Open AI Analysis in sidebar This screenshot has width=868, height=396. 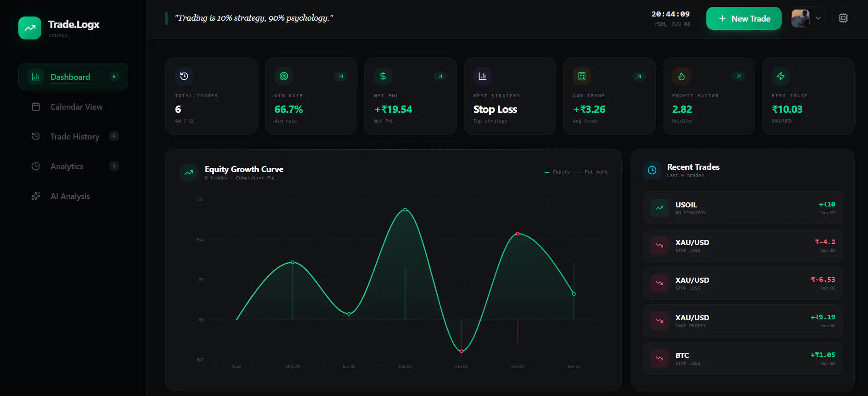coord(73,196)
